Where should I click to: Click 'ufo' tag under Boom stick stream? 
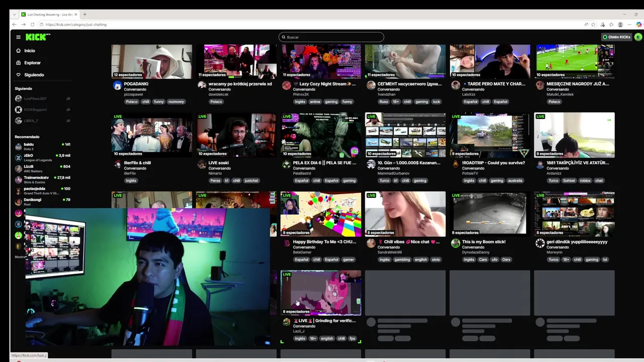click(494, 259)
